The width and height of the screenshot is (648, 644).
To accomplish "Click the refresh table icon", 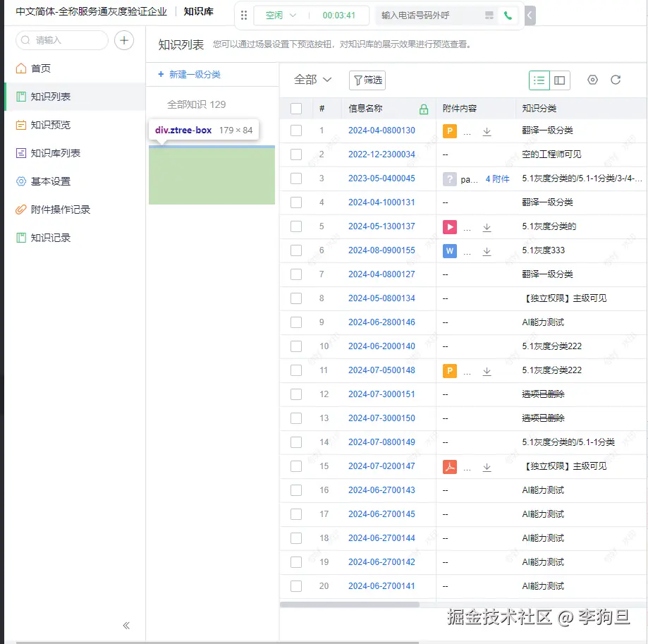I will (616, 80).
